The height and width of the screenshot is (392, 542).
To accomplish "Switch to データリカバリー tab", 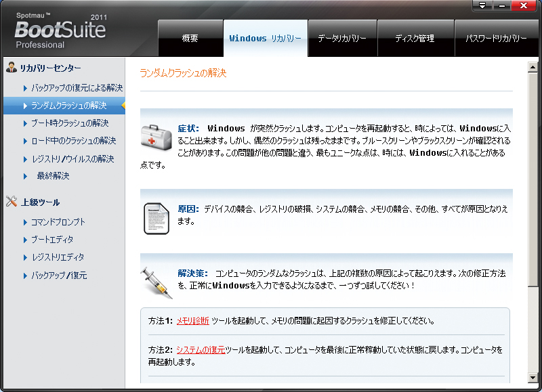I will tap(342, 39).
